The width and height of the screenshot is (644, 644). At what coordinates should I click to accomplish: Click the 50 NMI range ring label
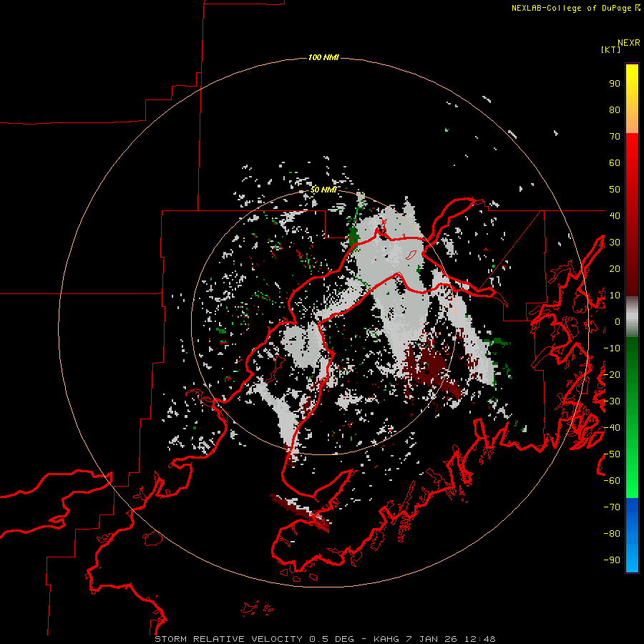pyautogui.click(x=323, y=190)
